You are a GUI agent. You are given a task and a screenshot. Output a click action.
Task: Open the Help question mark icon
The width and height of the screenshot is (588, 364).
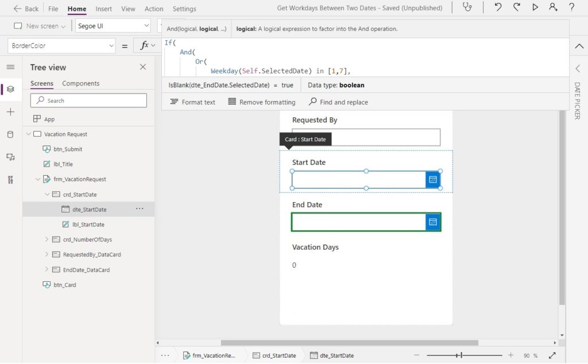[571, 8]
